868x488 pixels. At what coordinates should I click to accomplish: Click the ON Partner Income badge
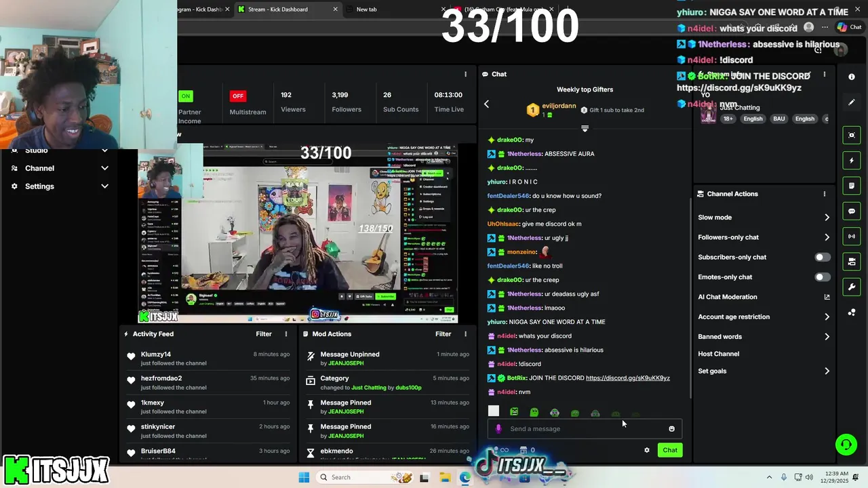click(x=186, y=96)
